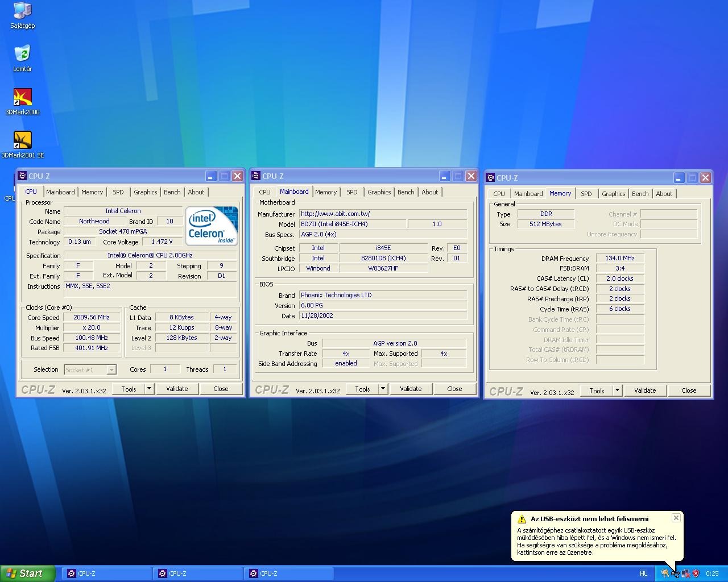Switch to CPU tab in right CPU-Z window

pyautogui.click(x=499, y=194)
